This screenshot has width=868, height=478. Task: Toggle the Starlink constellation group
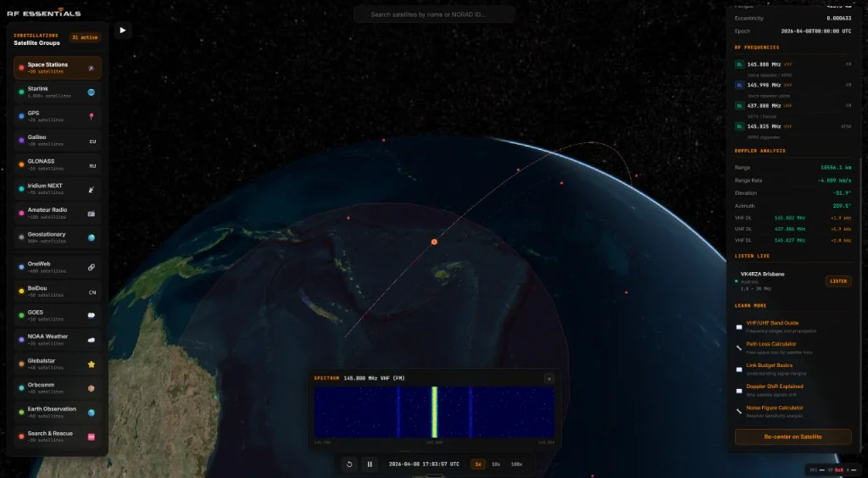(x=58, y=92)
